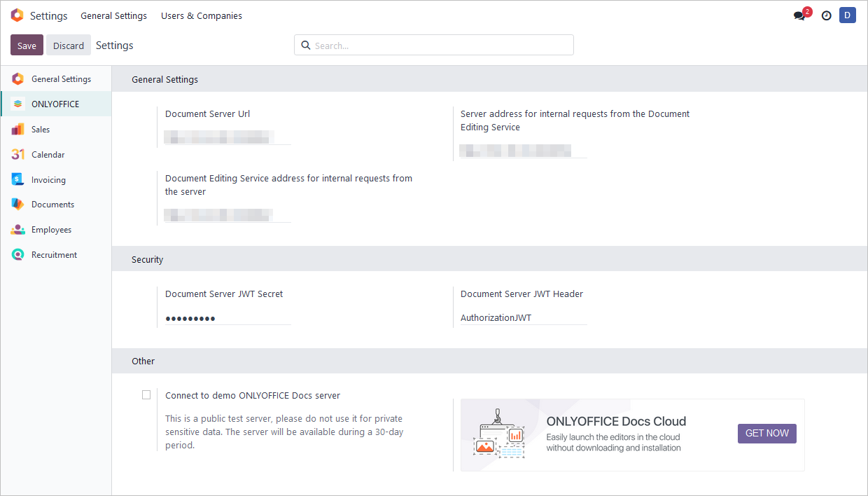This screenshot has width=868, height=496.
Task: Click inside the Document Server JWT Header field
Action: tap(521, 317)
